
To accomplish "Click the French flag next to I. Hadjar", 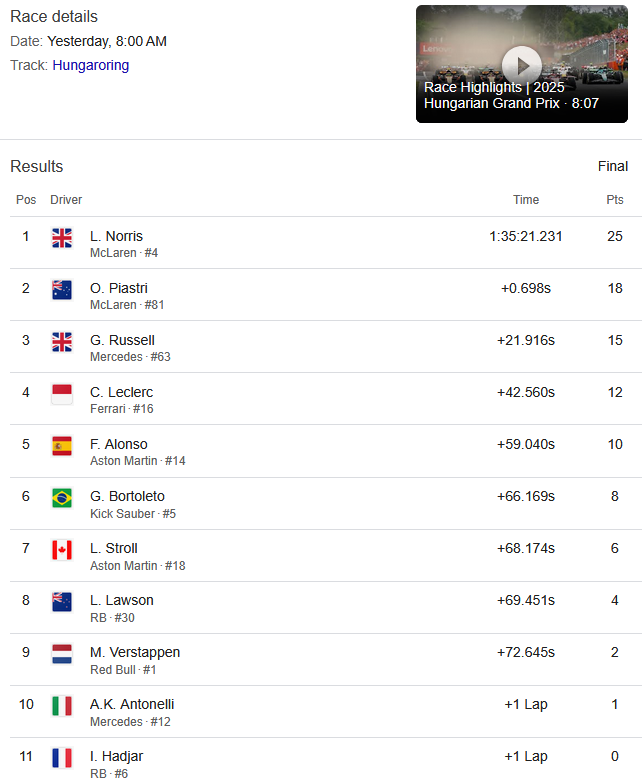I will [62, 758].
